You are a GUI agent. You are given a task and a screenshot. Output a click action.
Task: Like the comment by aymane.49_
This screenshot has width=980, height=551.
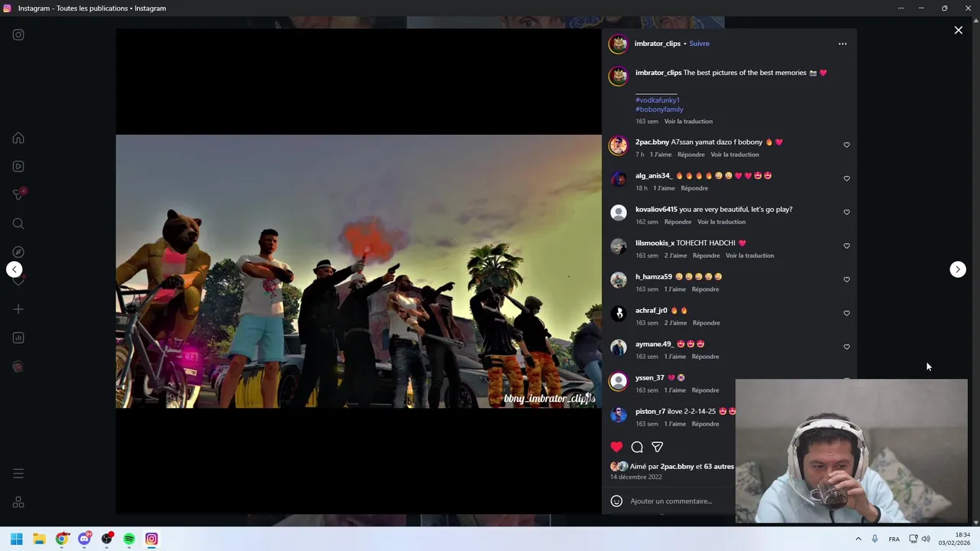[847, 347]
